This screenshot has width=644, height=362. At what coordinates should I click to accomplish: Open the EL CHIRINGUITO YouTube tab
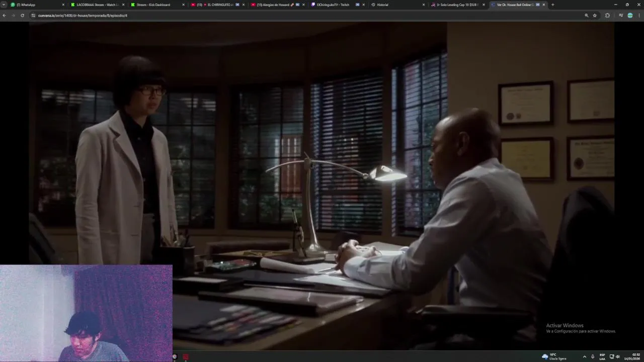tap(217, 5)
